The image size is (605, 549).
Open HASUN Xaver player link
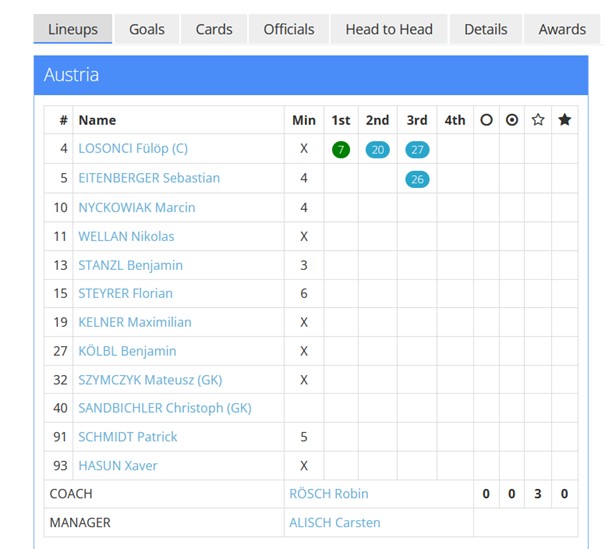118,466
